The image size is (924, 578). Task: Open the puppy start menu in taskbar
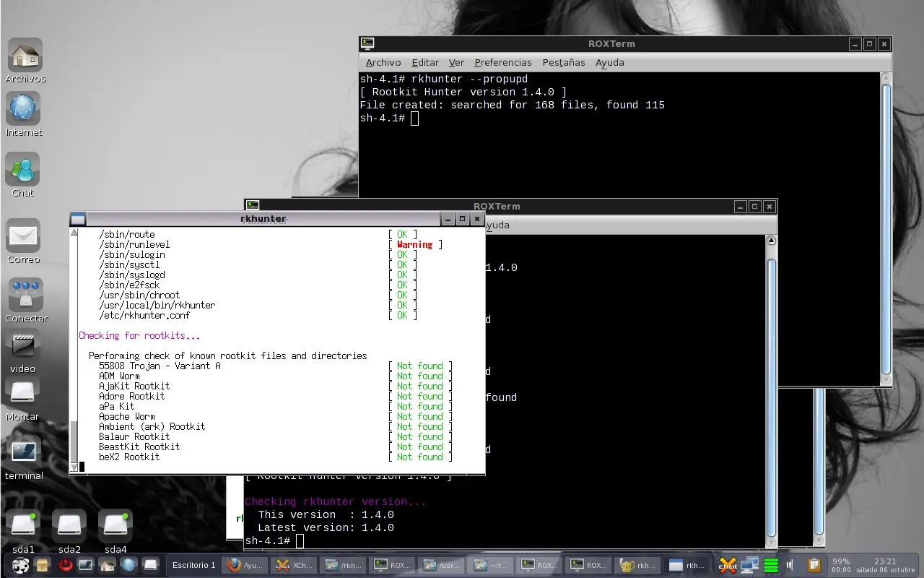coord(22,565)
